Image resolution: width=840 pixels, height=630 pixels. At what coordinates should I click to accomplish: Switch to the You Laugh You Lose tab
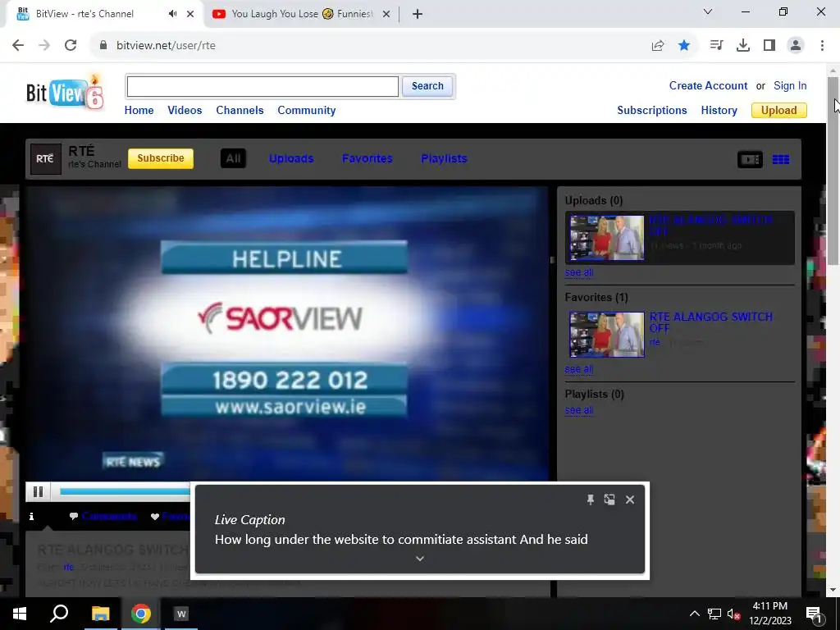point(301,14)
